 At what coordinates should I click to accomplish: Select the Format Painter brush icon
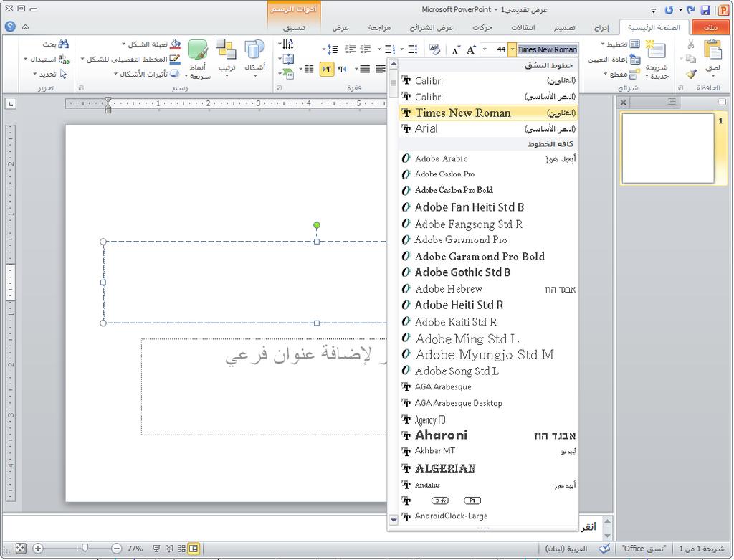(x=691, y=74)
